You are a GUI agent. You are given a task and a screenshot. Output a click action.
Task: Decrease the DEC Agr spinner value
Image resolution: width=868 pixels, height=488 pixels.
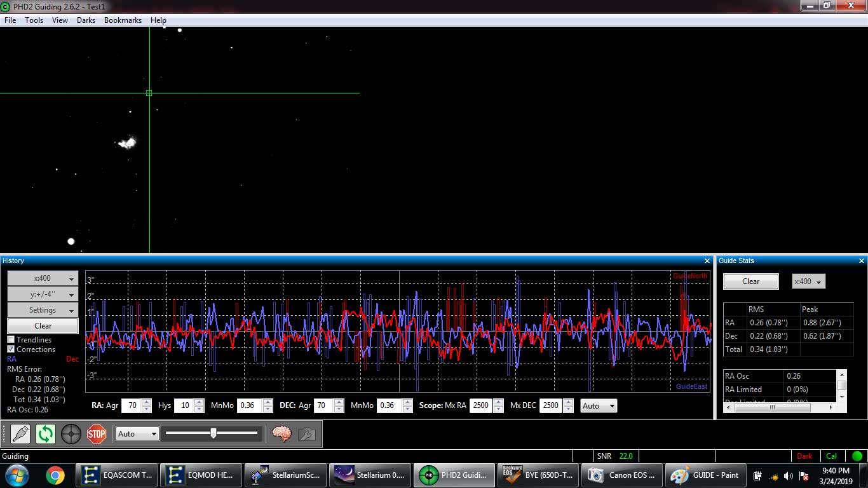(x=339, y=409)
